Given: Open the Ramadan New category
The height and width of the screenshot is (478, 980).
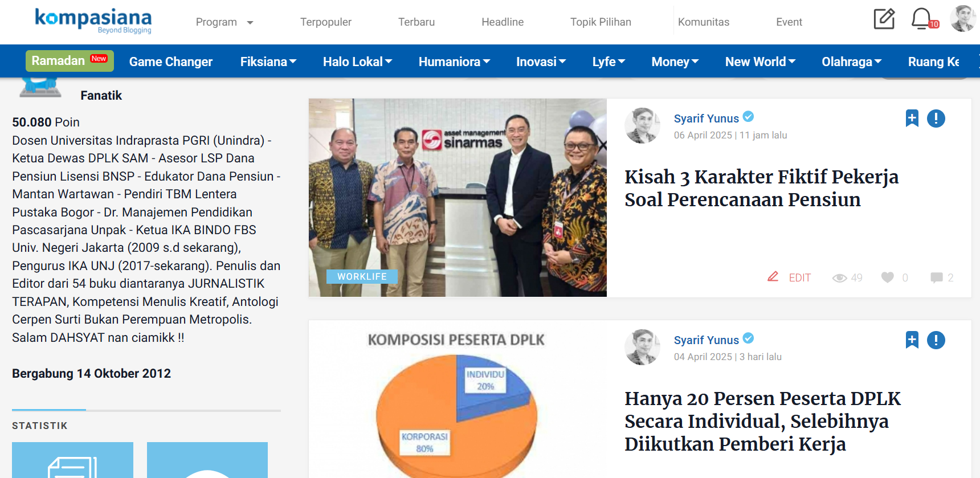Looking at the screenshot, I should tap(70, 60).
